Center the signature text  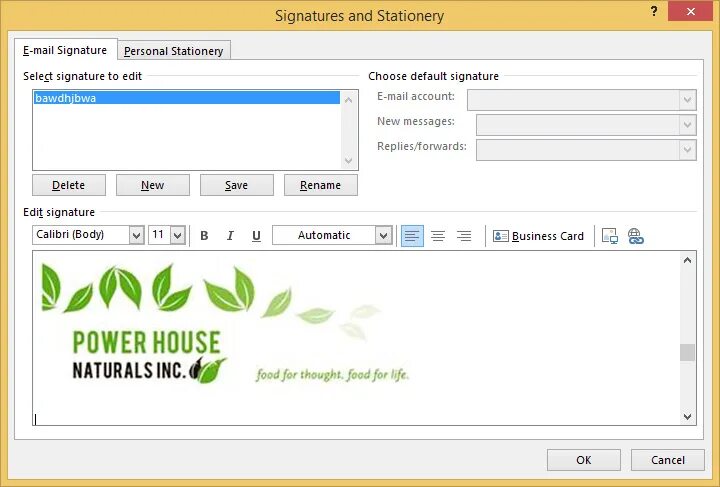[x=438, y=236]
